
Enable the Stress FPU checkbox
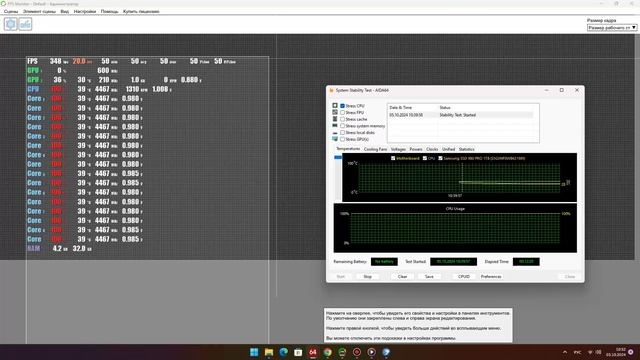[342, 113]
